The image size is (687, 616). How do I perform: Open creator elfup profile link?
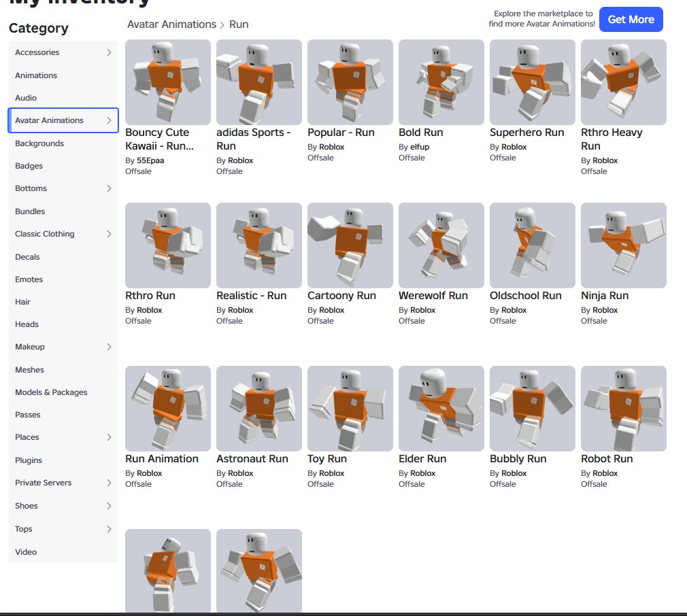click(420, 147)
